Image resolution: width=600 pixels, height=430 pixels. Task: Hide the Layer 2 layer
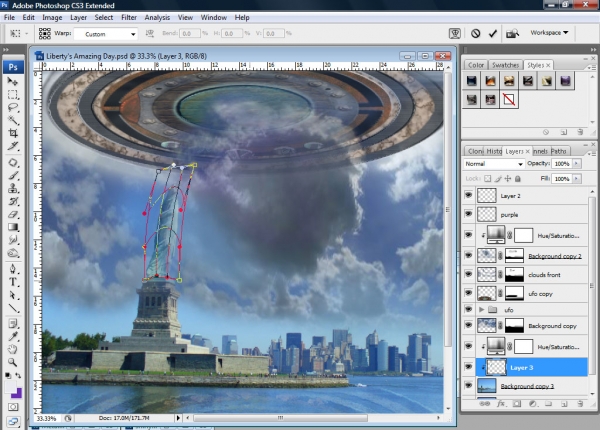click(468, 195)
